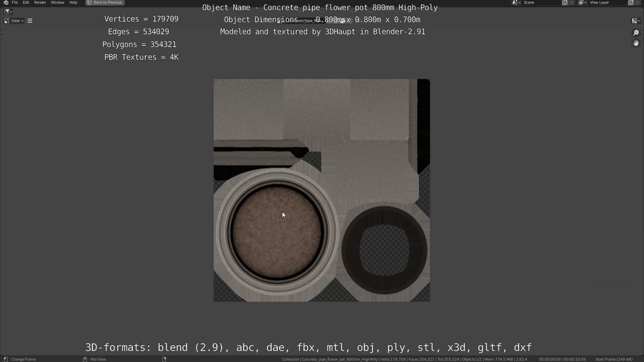Open the hamburger collapse menu icon
644x362 pixels.
[30, 21]
